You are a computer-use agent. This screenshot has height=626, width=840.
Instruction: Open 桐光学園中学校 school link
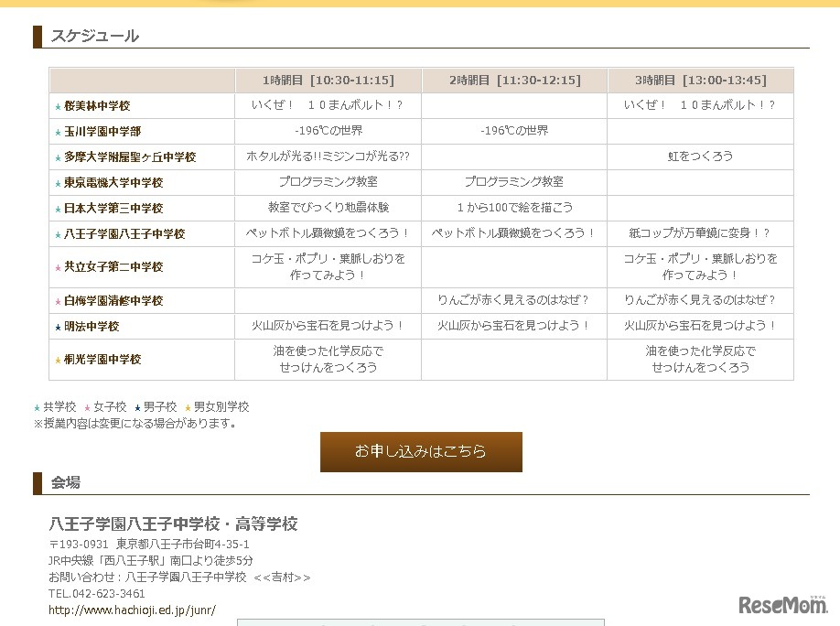[x=102, y=360]
